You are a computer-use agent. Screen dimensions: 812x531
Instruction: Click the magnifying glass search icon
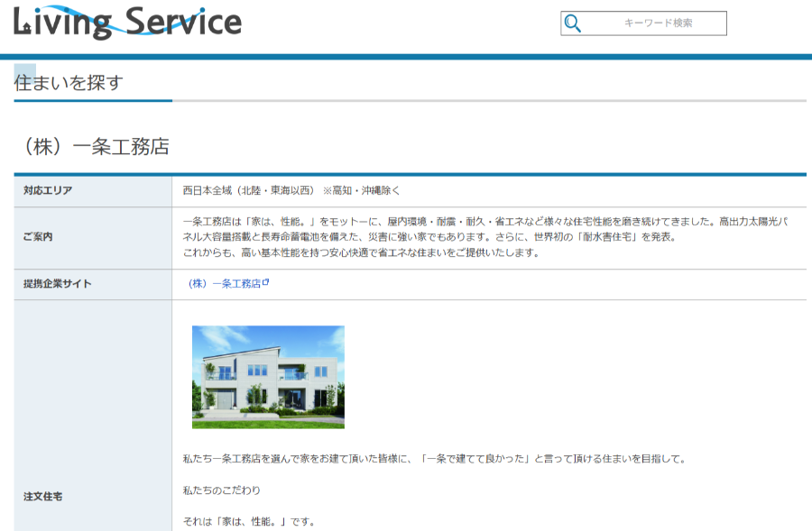coord(572,23)
